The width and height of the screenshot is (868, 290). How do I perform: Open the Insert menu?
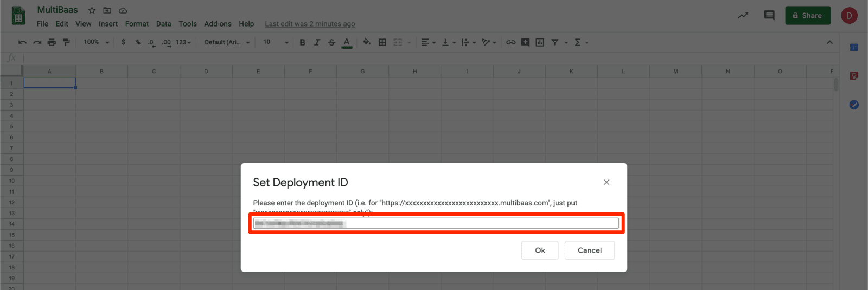108,24
